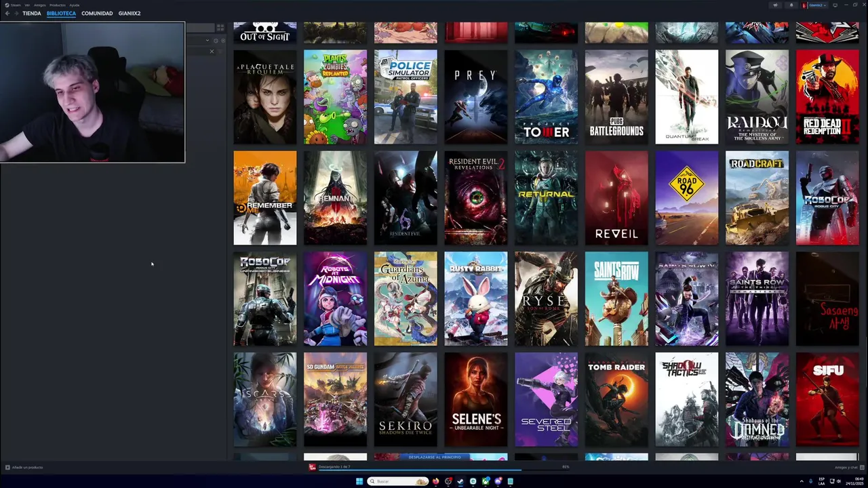Switch to the BIBLIOTECA tab
This screenshot has width=868, height=488.
pos(61,14)
